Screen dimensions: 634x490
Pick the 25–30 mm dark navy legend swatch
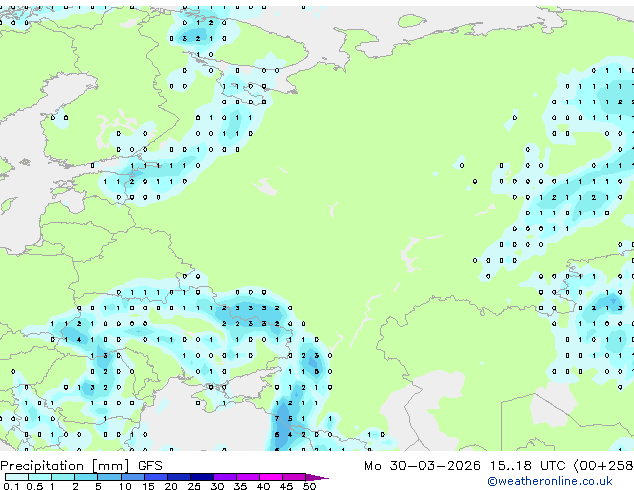pyautogui.click(x=201, y=477)
